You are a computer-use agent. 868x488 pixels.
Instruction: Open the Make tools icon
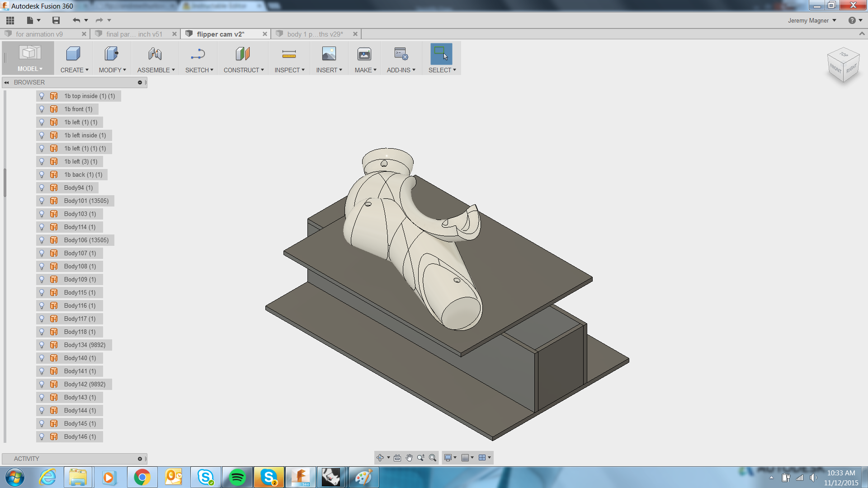pyautogui.click(x=363, y=54)
